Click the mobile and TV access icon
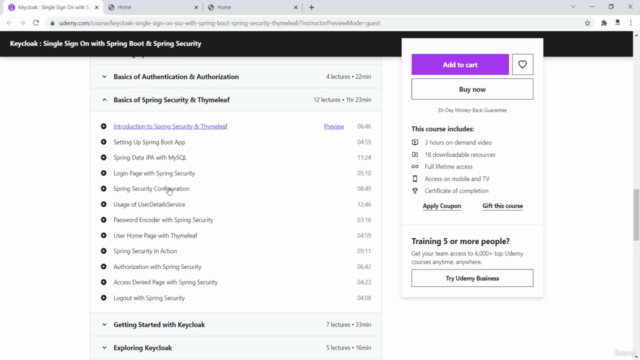 point(415,179)
